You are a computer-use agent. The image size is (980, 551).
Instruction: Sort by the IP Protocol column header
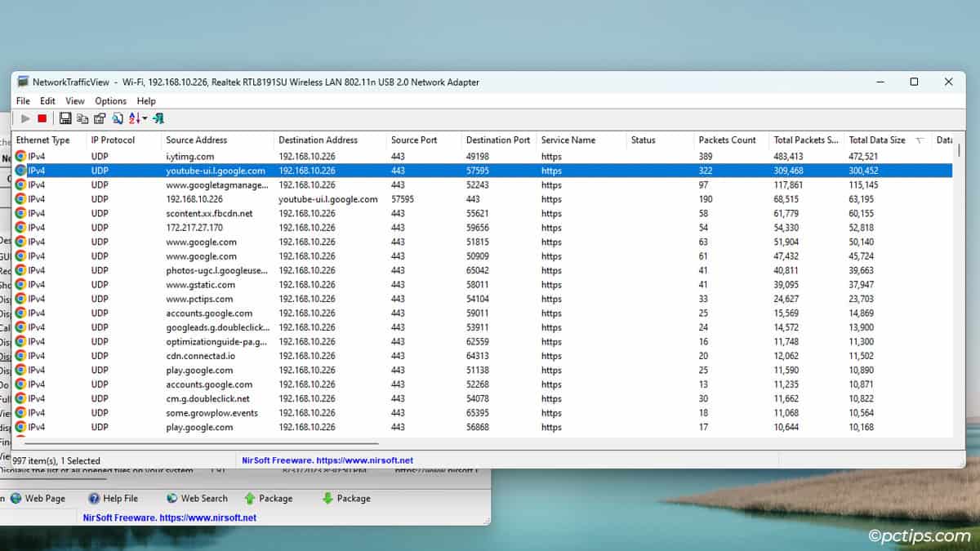[x=124, y=140]
